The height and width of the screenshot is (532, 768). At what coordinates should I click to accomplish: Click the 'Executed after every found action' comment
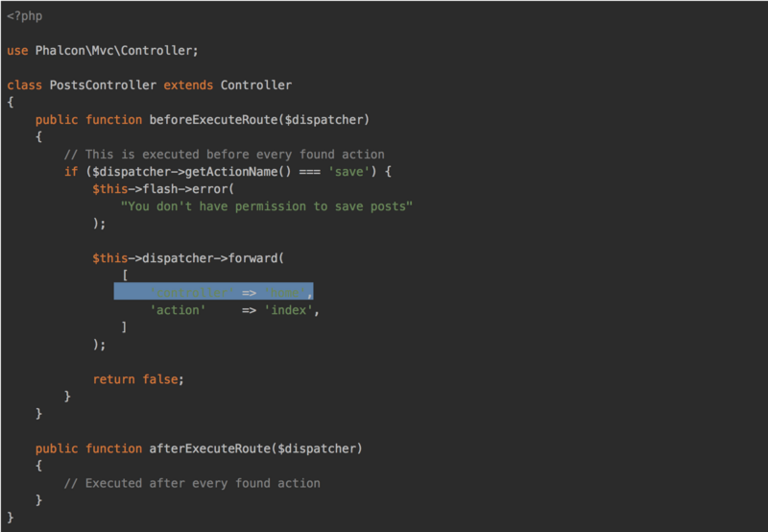tap(192, 483)
